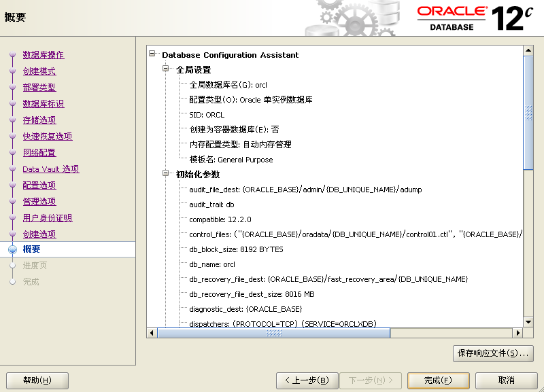Image resolution: width=544 pixels, height=392 pixels.
Task: Select the 全局设置 section label
Action: 193,70
